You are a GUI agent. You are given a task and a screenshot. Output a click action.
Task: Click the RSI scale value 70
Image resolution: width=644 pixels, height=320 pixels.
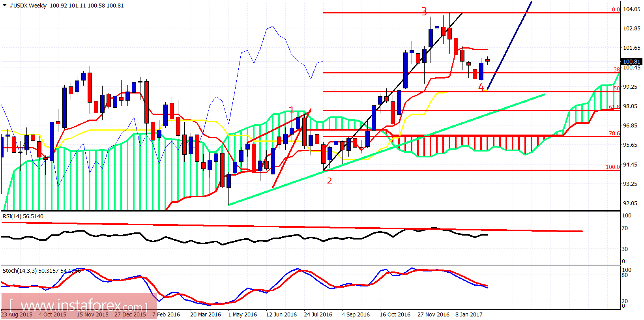coord(625,228)
